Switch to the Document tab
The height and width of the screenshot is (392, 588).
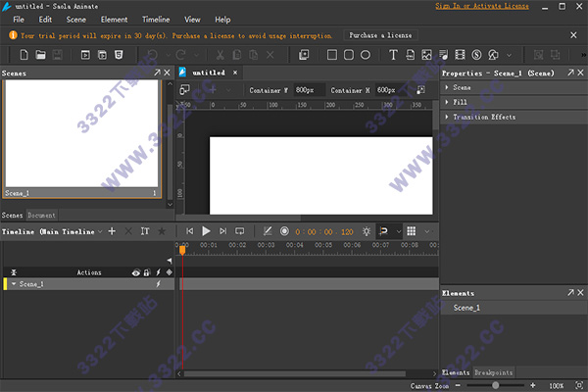click(41, 216)
